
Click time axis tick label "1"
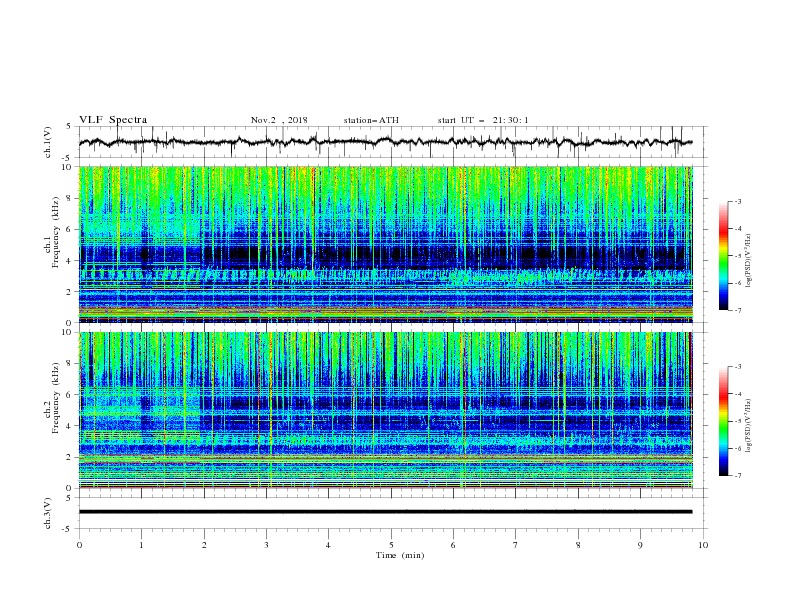click(x=141, y=545)
